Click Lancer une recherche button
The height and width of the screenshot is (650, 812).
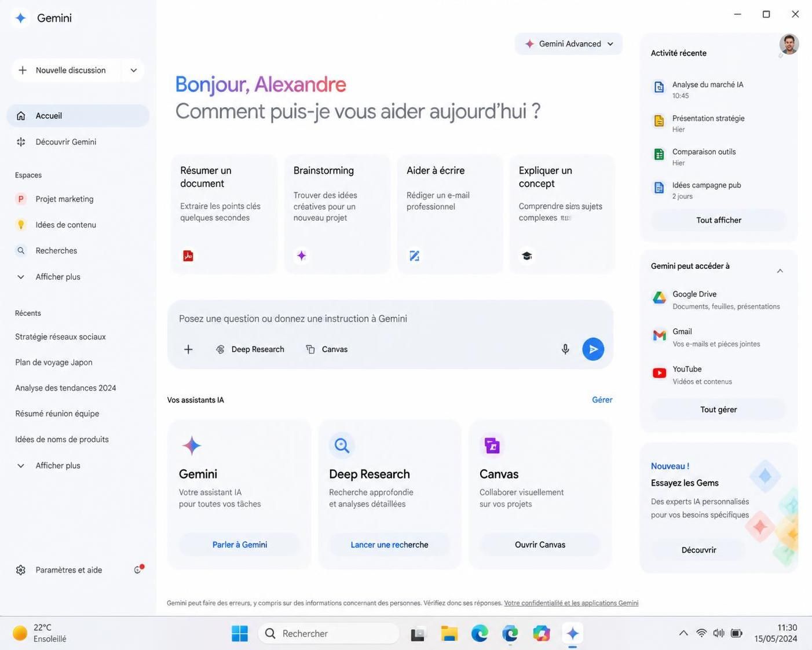coord(390,545)
